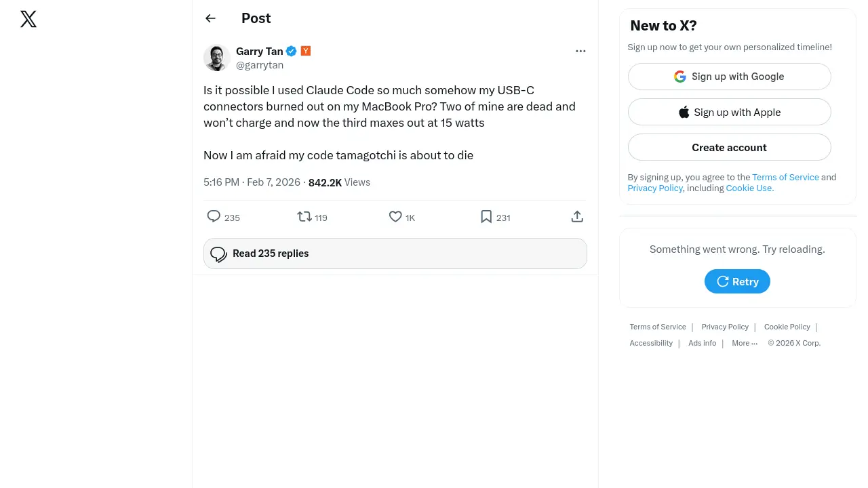Sign up with Google
Image resolution: width=868 pixels, height=488 pixels.
click(729, 77)
